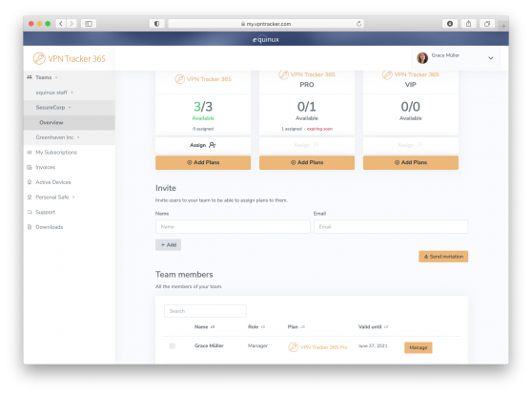Click the '0/1' PRO available count
Image resolution: width=532 pixels, height=395 pixels.
[x=307, y=107]
